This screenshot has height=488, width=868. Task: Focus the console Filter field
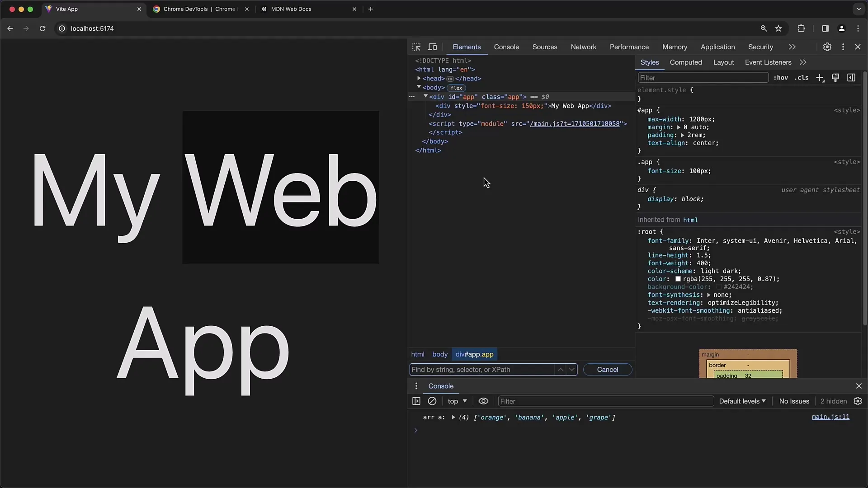click(606, 401)
